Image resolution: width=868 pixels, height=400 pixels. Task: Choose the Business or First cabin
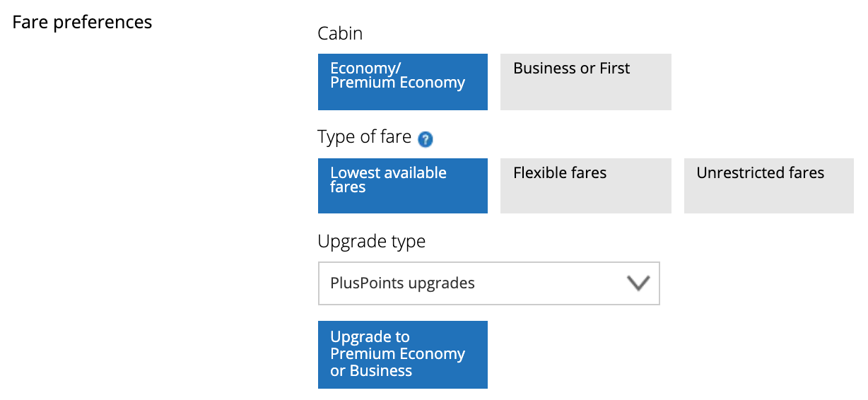(585, 82)
